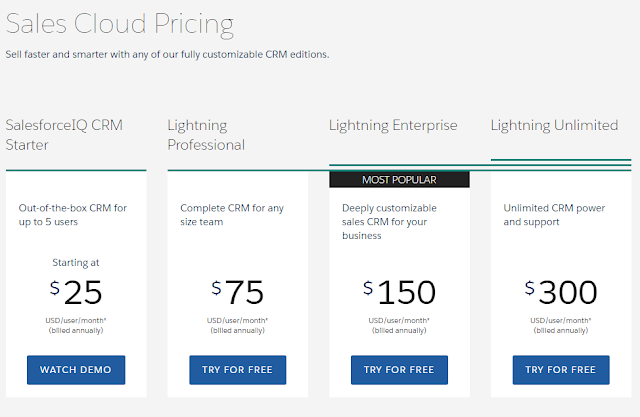Click the 'Starting at' label

coord(76,262)
